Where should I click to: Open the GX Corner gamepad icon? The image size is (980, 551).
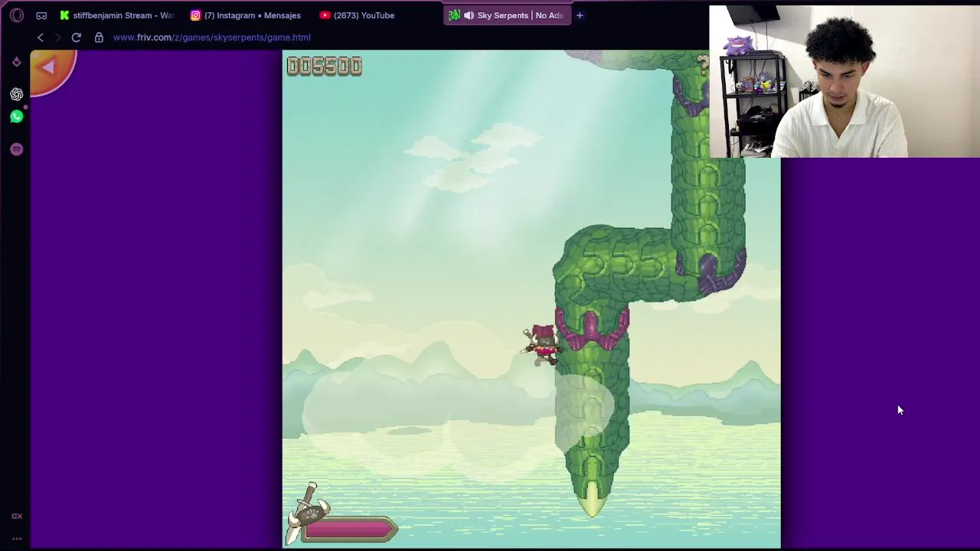coord(41,15)
